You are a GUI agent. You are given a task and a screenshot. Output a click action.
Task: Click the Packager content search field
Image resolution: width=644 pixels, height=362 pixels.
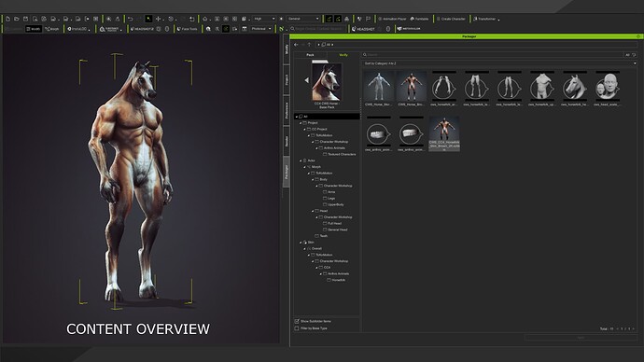(x=493, y=55)
